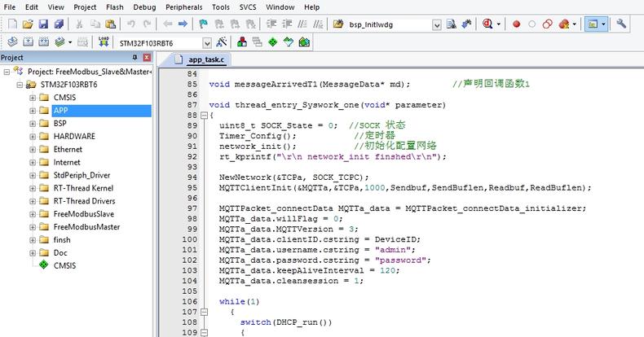Click the Paste clipboard icon
The height and width of the screenshot is (337, 644).
click(111, 24)
